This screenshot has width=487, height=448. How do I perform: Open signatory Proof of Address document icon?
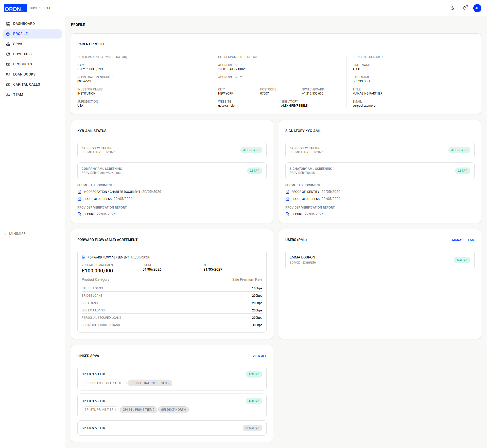coord(287,199)
